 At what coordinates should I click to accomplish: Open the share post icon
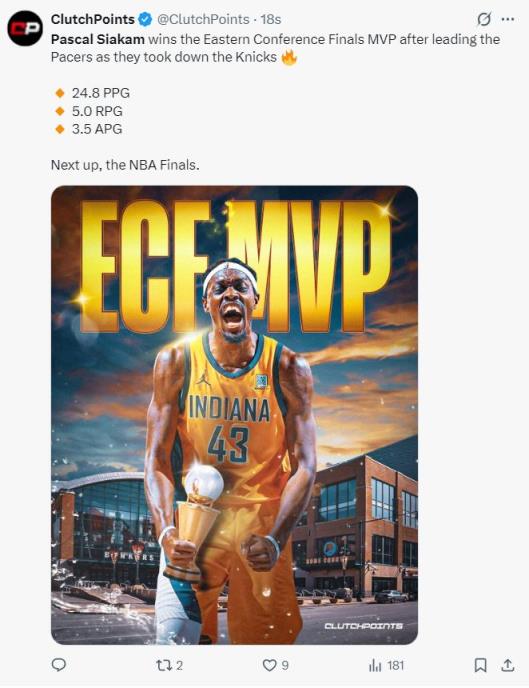(x=508, y=665)
